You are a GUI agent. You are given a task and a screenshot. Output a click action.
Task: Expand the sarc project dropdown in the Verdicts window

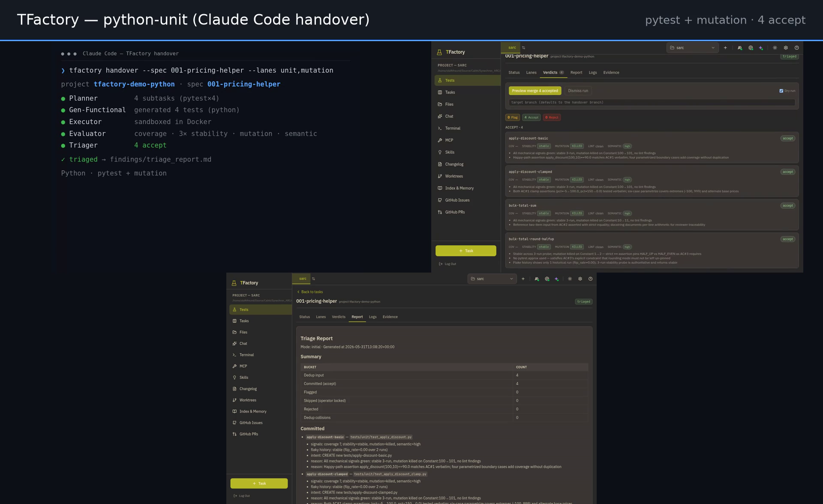click(x=692, y=48)
